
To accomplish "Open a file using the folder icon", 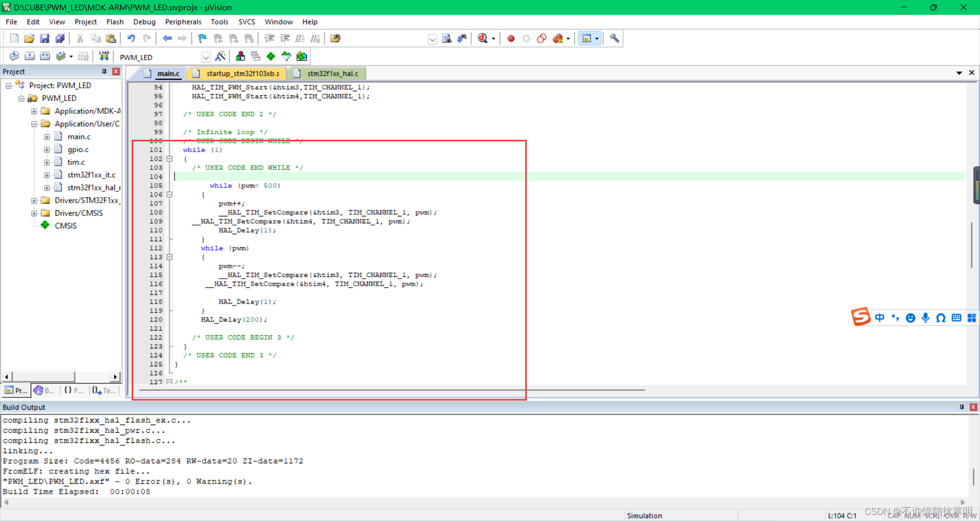I will 30,38.
